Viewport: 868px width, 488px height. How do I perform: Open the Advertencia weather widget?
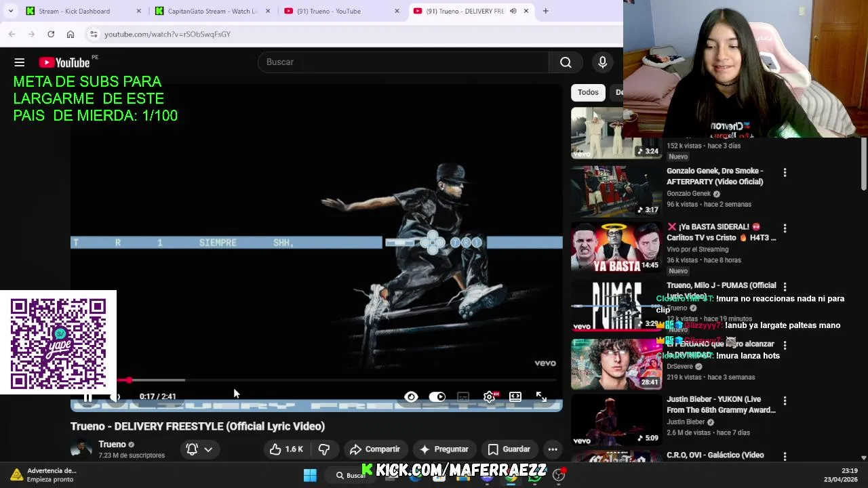(x=42, y=475)
